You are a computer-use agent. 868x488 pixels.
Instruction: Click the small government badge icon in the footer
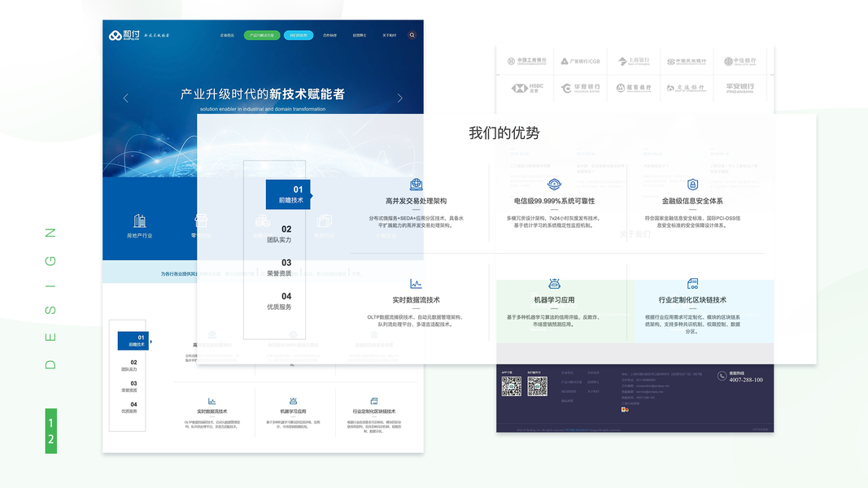click(x=625, y=409)
